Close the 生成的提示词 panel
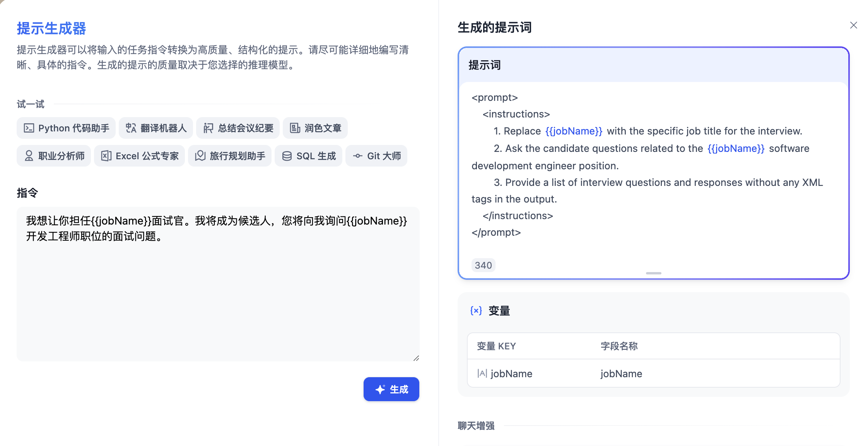Screen dimensions: 868x446 (x=854, y=25)
